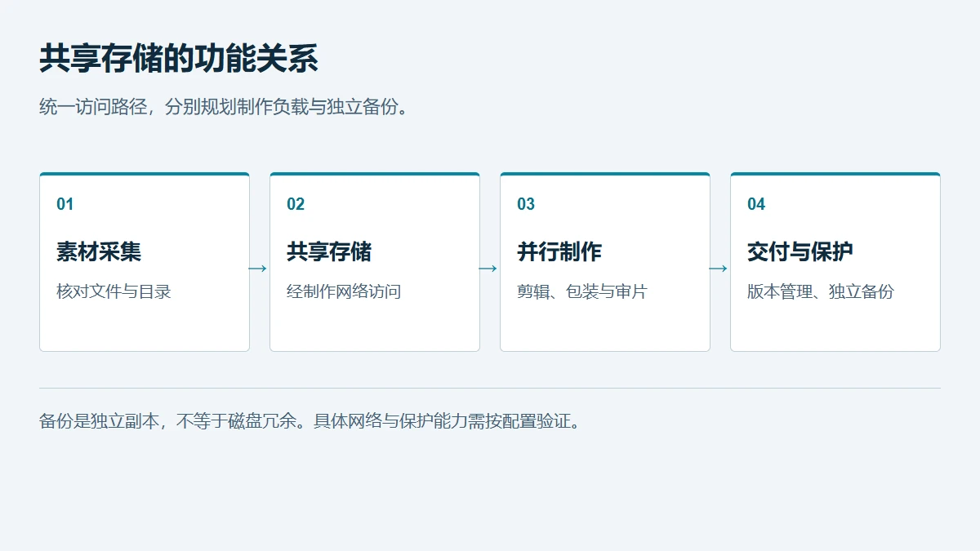Click the heading 共享存储 in card 02
The width and height of the screenshot is (980, 551).
[329, 251]
